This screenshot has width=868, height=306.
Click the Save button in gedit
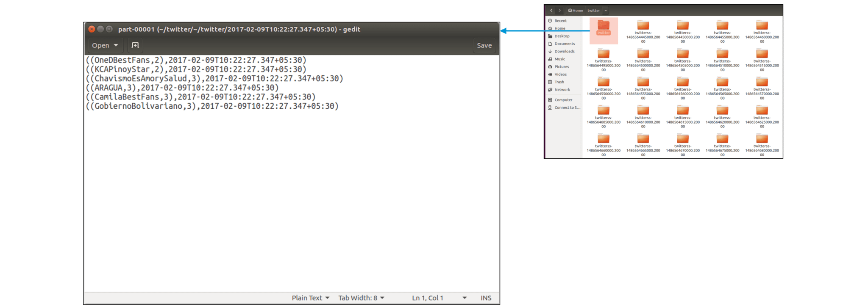(484, 45)
